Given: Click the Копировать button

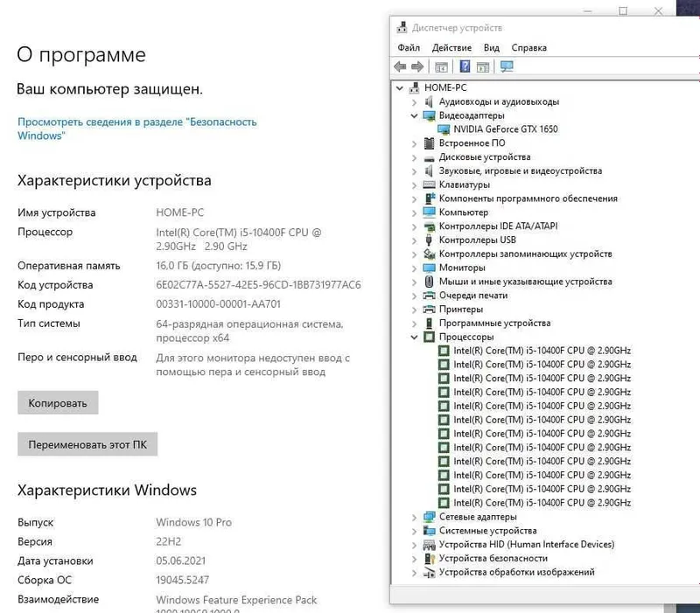Looking at the screenshot, I should (58, 403).
